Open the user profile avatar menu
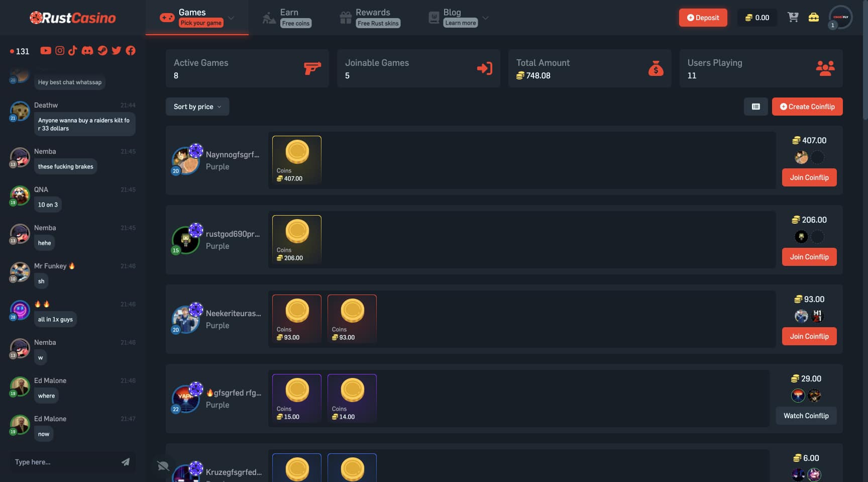The width and height of the screenshot is (868, 482). [x=841, y=17]
